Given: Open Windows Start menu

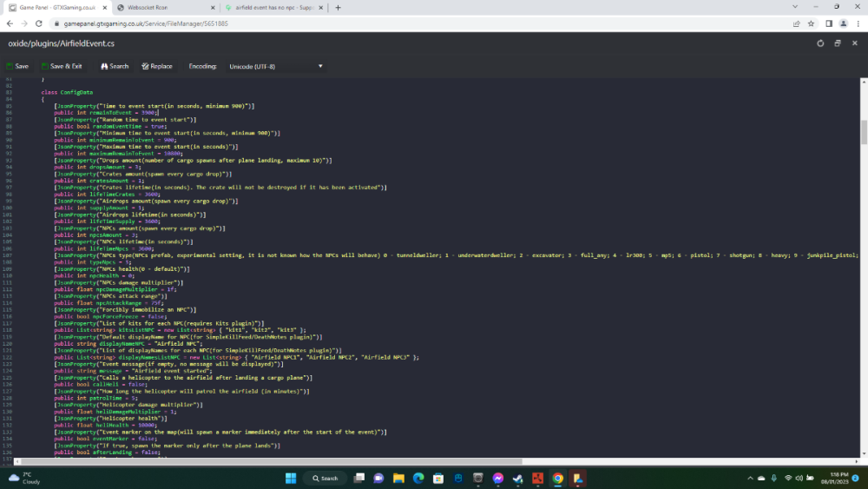Looking at the screenshot, I should 291,478.
